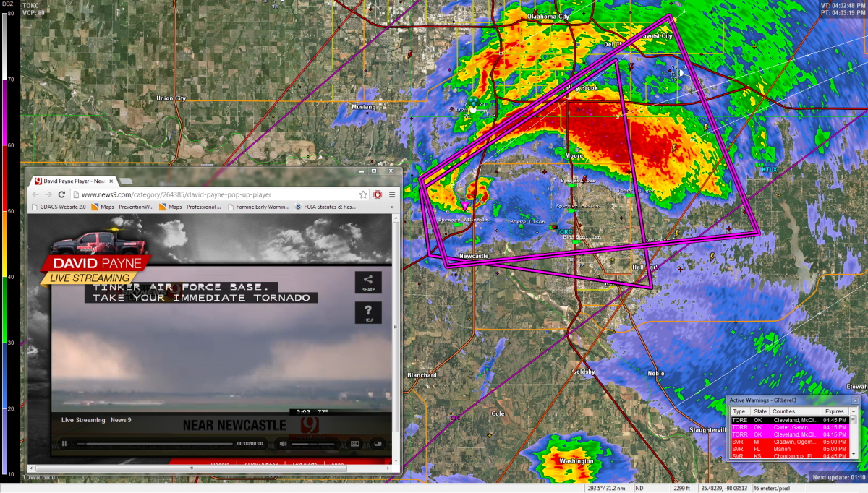Click the Union City label on the map
This screenshot has height=493, width=868.
click(x=171, y=98)
